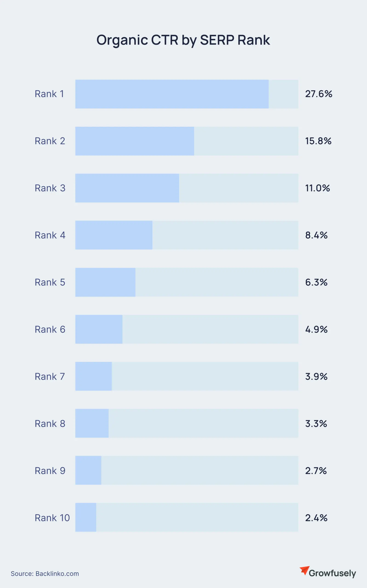367x588 pixels.
Task: Select the dark blue segment of Rank 2 bar
Action: 135,141
